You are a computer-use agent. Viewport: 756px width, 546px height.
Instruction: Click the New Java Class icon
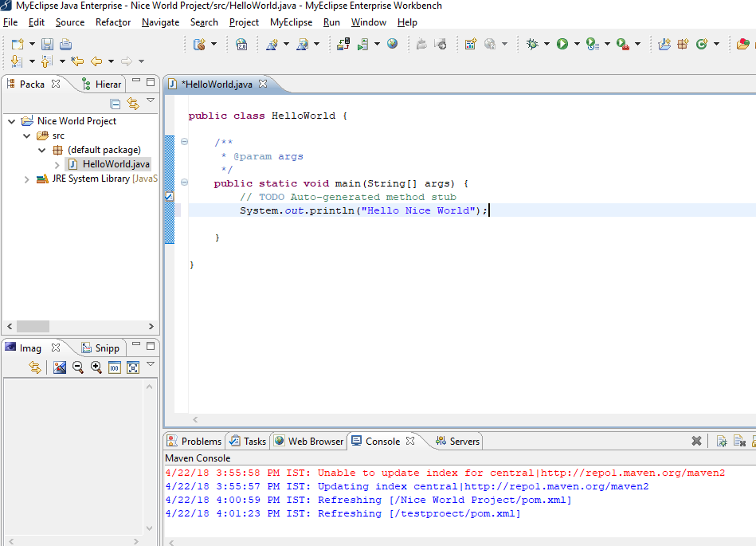(x=702, y=45)
